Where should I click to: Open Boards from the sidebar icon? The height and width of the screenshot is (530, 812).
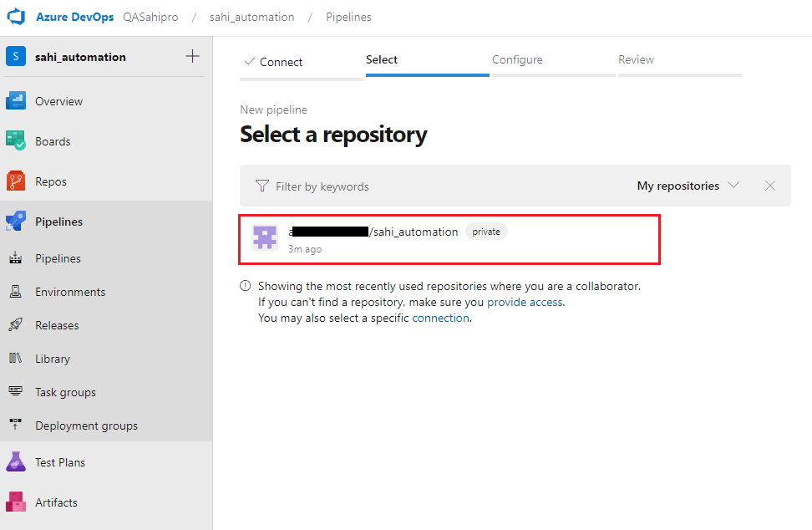16,141
